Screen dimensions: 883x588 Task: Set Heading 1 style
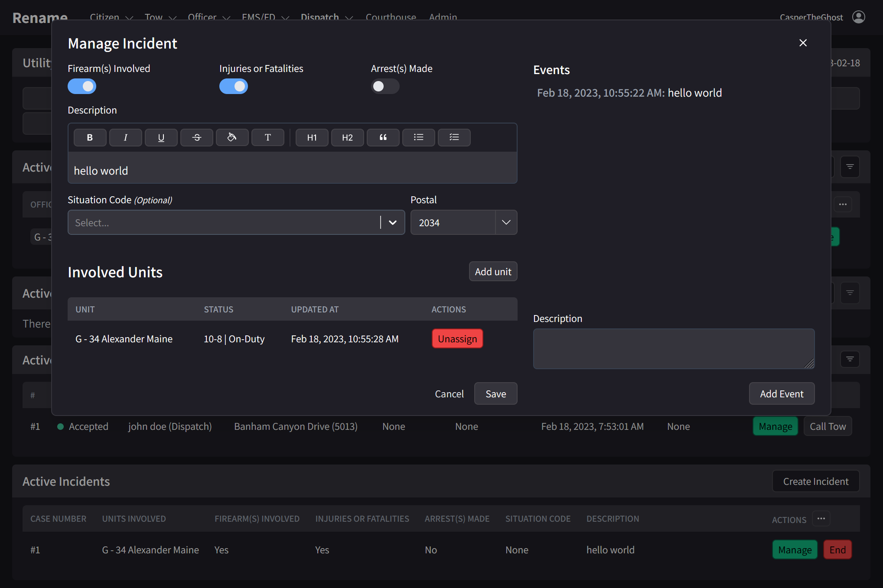pyautogui.click(x=312, y=137)
